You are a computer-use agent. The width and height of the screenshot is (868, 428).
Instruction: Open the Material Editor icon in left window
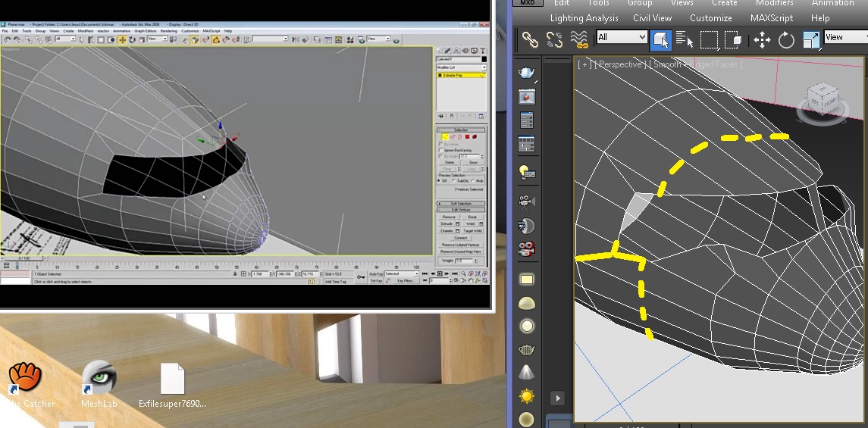pos(350,40)
